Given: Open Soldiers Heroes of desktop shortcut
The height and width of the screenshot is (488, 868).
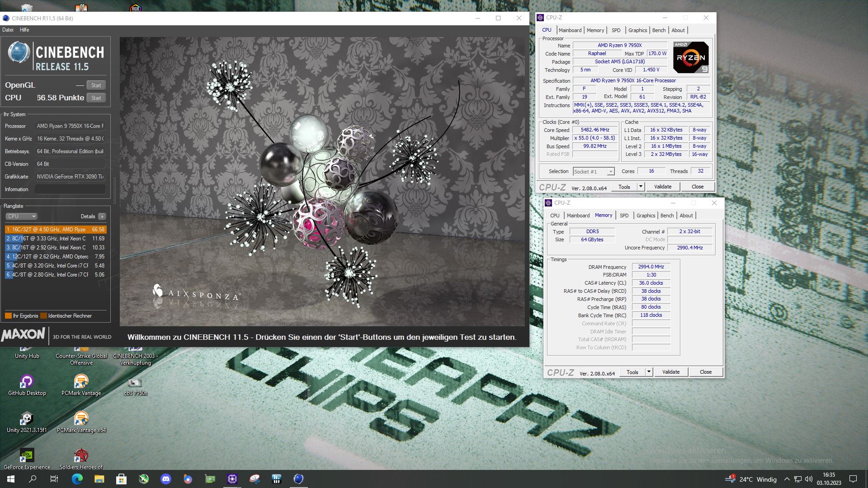Looking at the screenshot, I should (81, 459).
